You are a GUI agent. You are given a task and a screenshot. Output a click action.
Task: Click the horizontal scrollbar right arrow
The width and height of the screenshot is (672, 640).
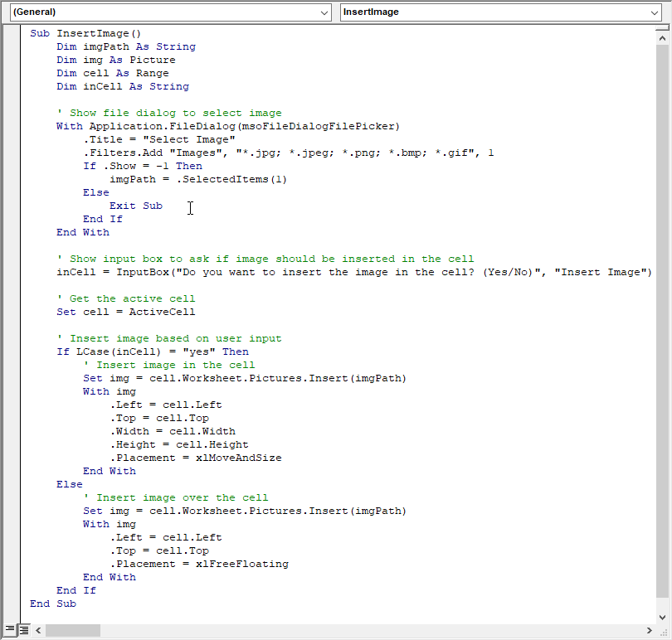click(x=650, y=630)
